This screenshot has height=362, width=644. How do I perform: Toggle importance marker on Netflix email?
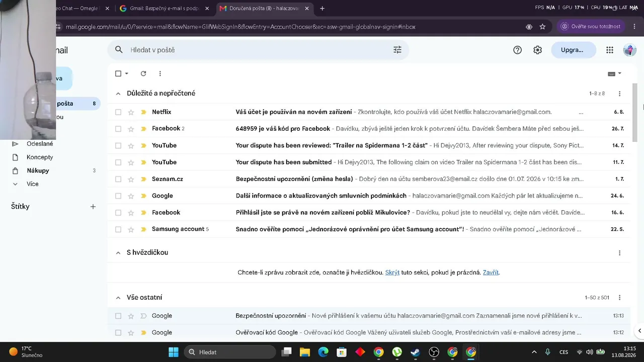point(143,112)
